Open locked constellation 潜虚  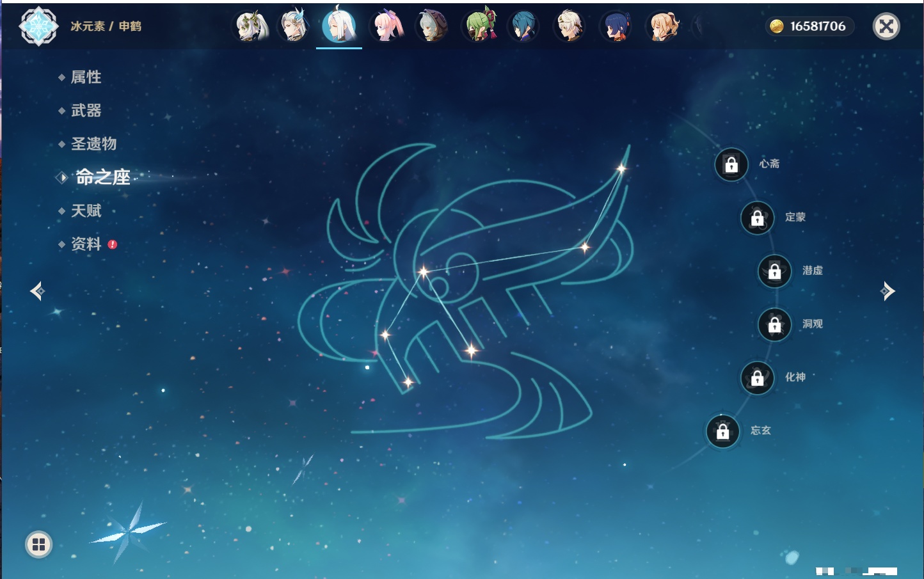point(774,271)
